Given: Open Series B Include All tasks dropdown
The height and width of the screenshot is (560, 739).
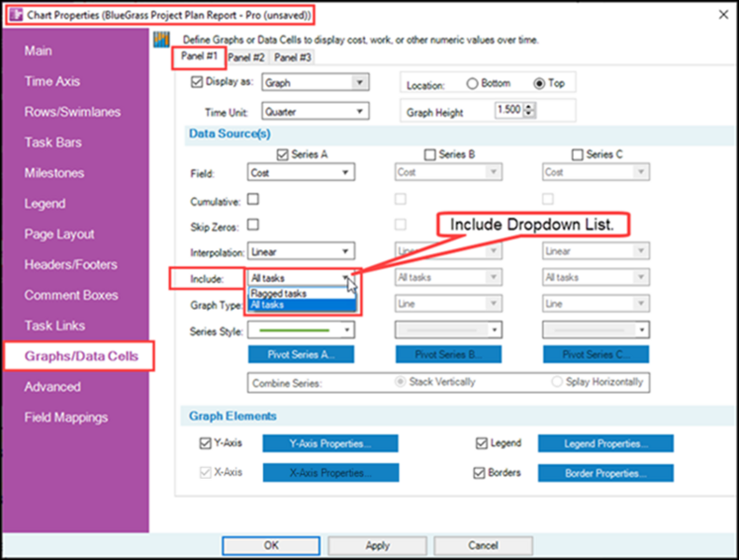Looking at the screenshot, I should point(448,277).
